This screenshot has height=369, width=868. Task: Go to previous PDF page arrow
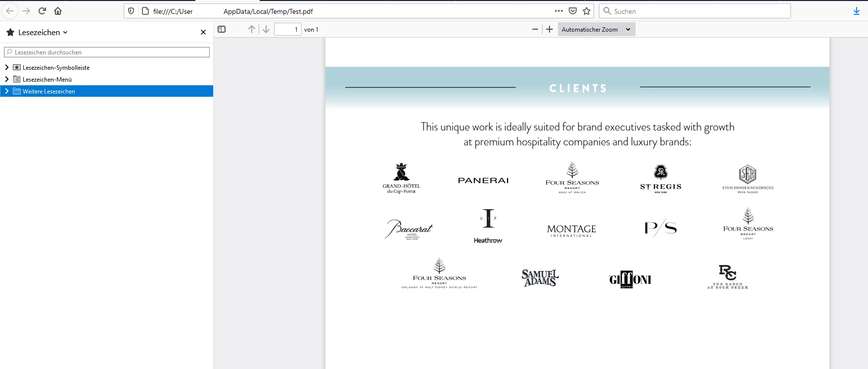252,29
